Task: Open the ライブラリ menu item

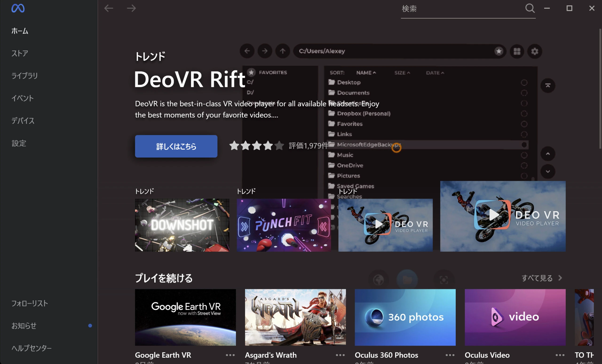Action: [24, 76]
